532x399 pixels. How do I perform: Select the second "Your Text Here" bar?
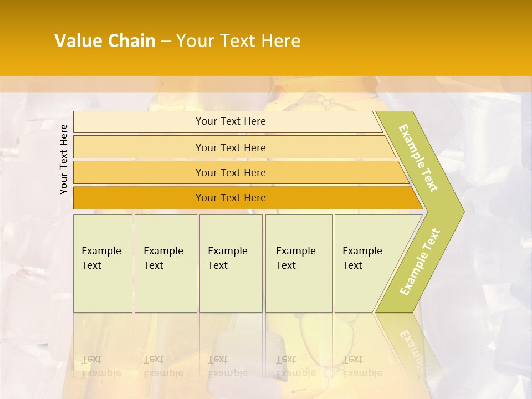[x=230, y=147]
